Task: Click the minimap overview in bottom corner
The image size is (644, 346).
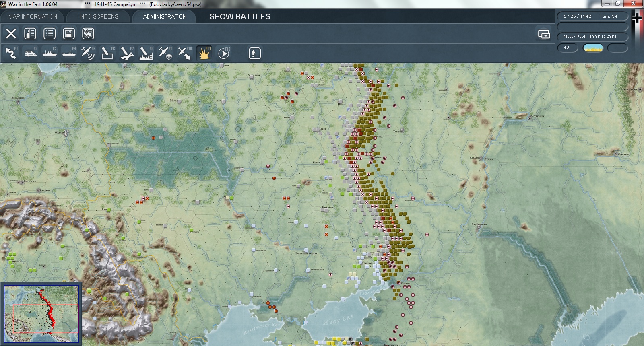Action: tap(41, 313)
